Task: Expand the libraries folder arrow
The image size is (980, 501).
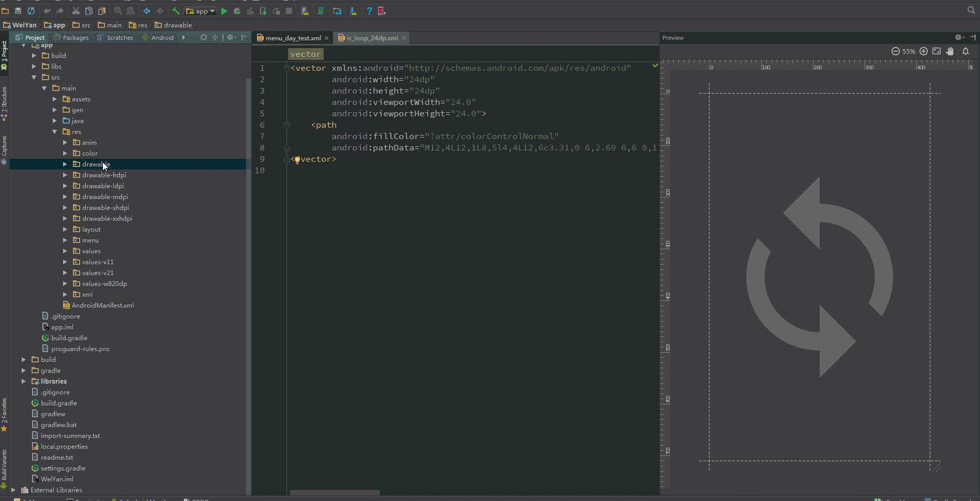Action: 24,382
